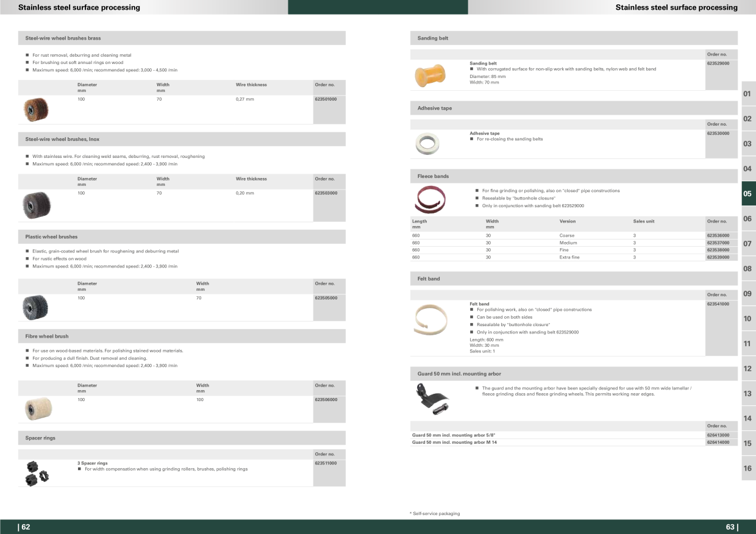
Task: Select order number 623539000 for Extra fine fleece
Action: coord(718,257)
